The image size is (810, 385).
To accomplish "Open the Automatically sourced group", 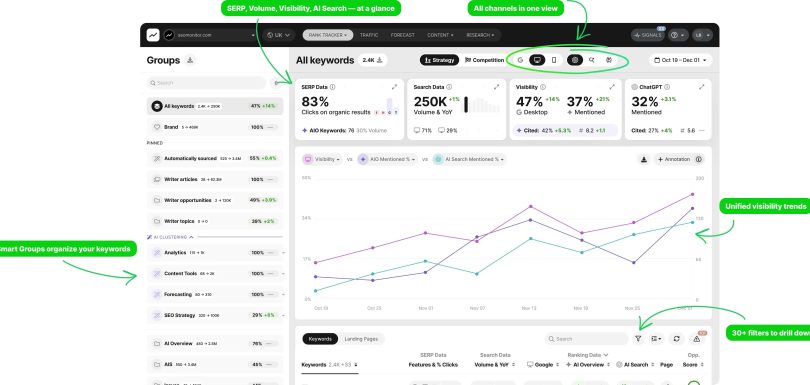I will click(215, 159).
